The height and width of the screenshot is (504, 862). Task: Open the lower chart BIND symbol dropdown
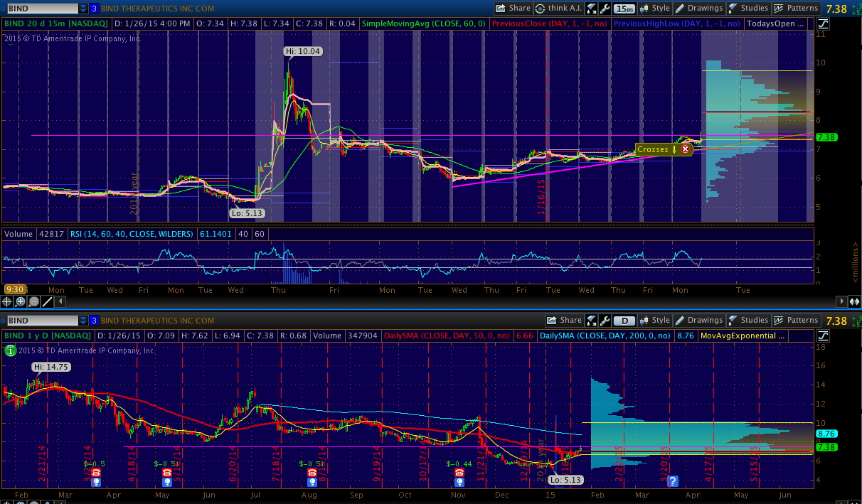pyautogui.click(x=83, y=321)
